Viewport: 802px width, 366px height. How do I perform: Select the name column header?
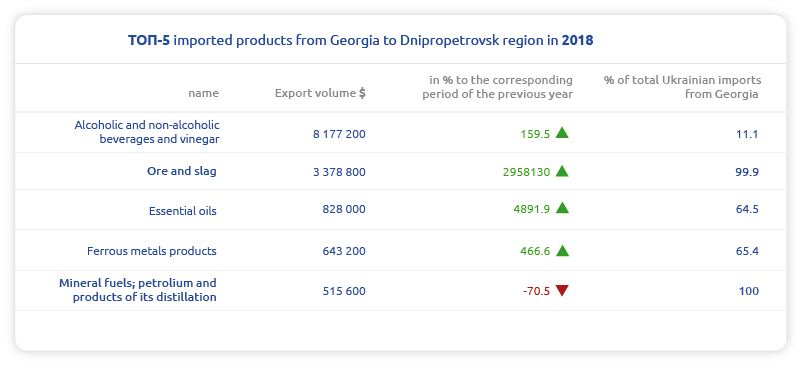203,93
